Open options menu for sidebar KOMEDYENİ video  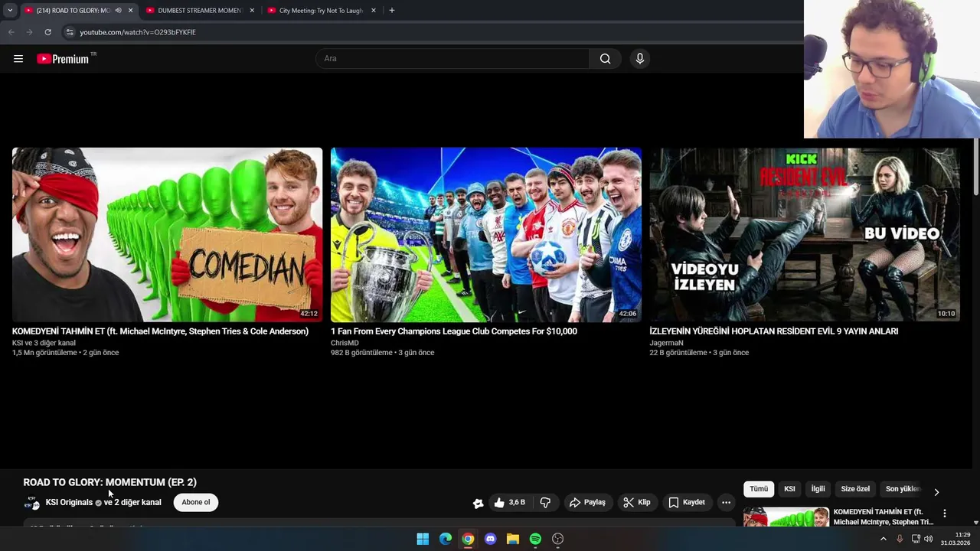point(945,514)
